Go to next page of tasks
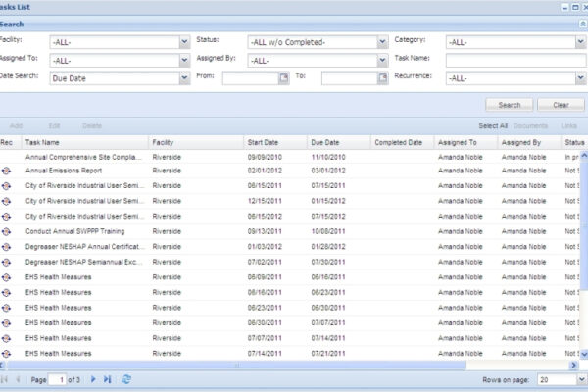 point(93,379)
